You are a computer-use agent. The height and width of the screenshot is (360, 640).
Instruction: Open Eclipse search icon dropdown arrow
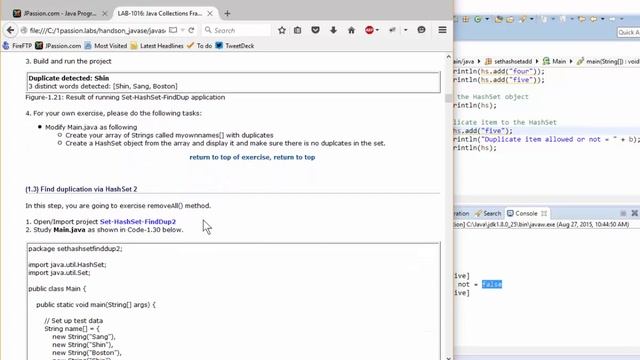coord(531,19)
